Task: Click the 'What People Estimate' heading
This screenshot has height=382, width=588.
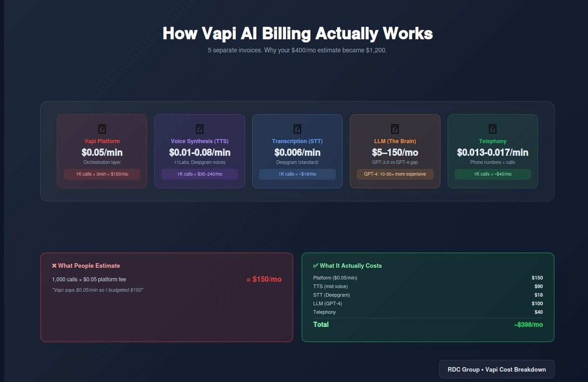Action: [x=89, y=266]
